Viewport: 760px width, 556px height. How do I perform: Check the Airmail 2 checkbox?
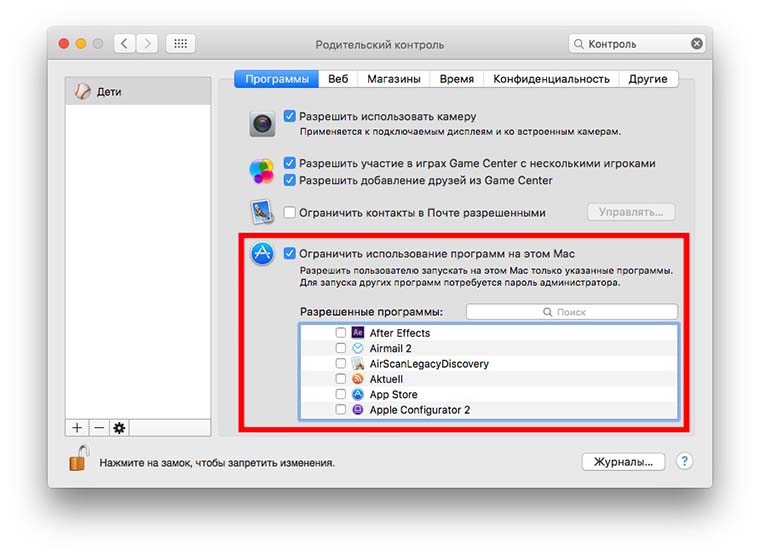pyautogui.click(x=341, y=348)
